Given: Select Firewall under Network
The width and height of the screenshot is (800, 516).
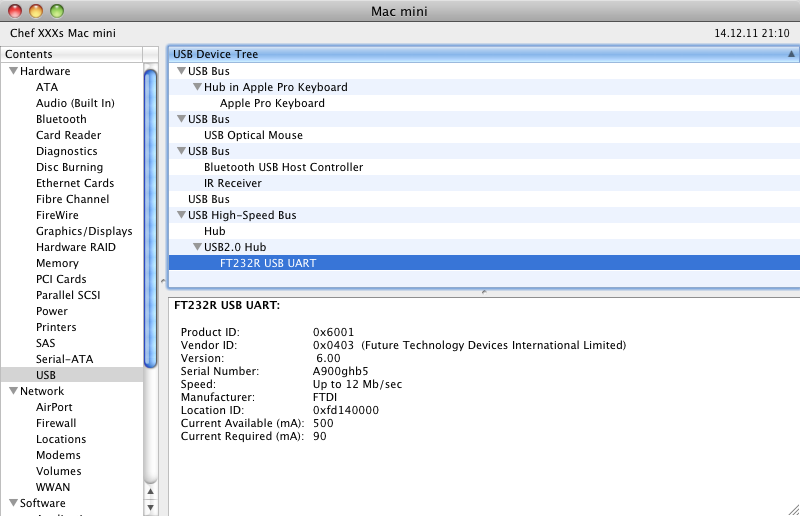Looking at the screenshot, I should pos(56,423).
